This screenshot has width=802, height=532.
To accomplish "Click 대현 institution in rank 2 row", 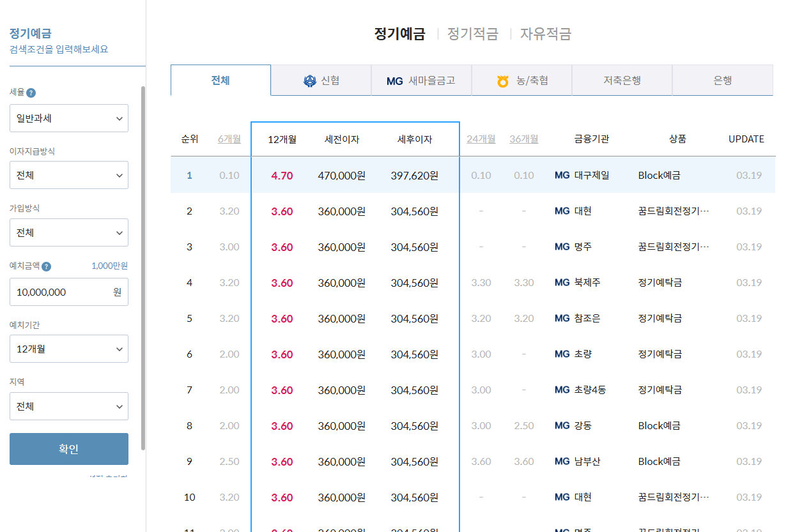I will click(583, 211).
